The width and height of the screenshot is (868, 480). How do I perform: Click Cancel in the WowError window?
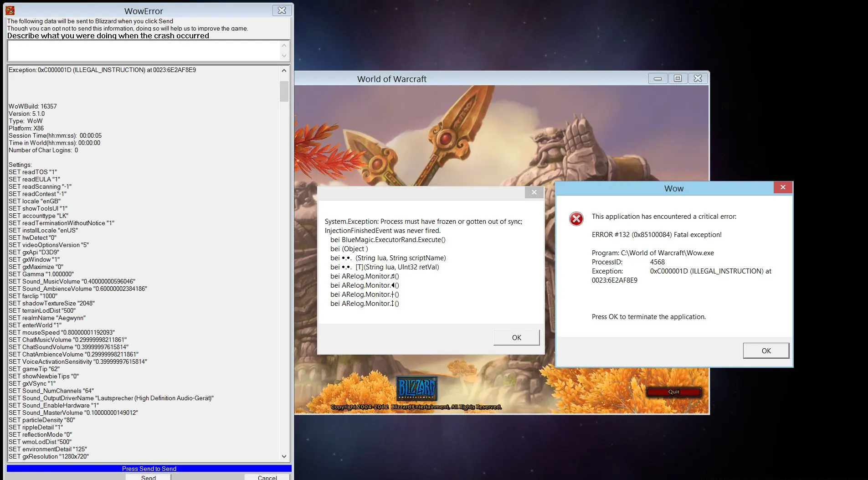(267, 477)
